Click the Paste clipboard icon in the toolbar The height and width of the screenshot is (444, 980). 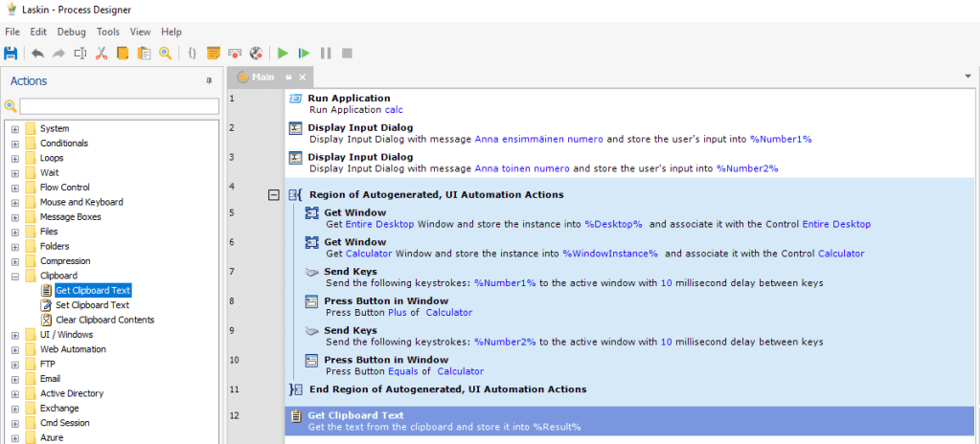[x=144, y=54]
